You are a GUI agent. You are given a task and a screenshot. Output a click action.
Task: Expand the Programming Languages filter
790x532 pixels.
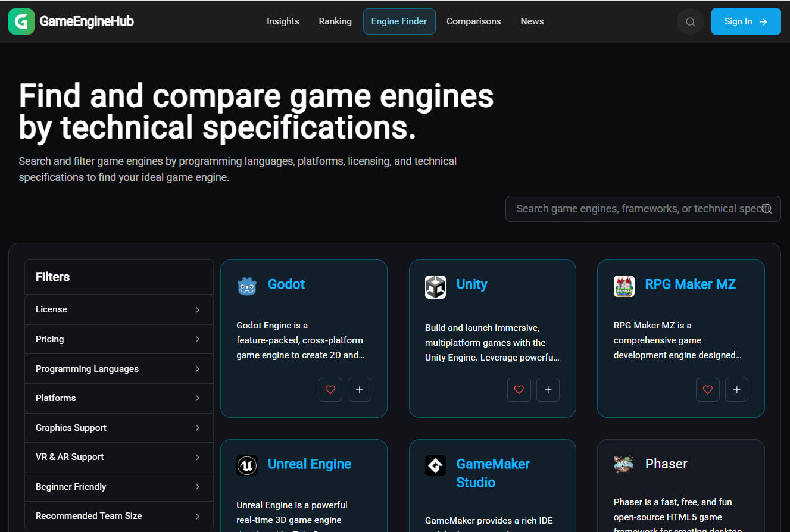tap(118, 369)
